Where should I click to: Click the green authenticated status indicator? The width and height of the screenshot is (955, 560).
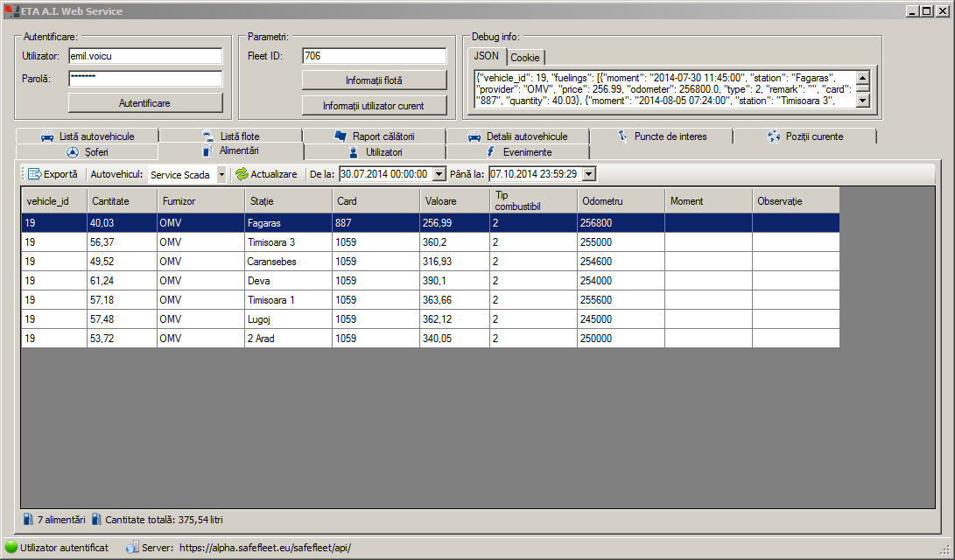pos(11,547)
